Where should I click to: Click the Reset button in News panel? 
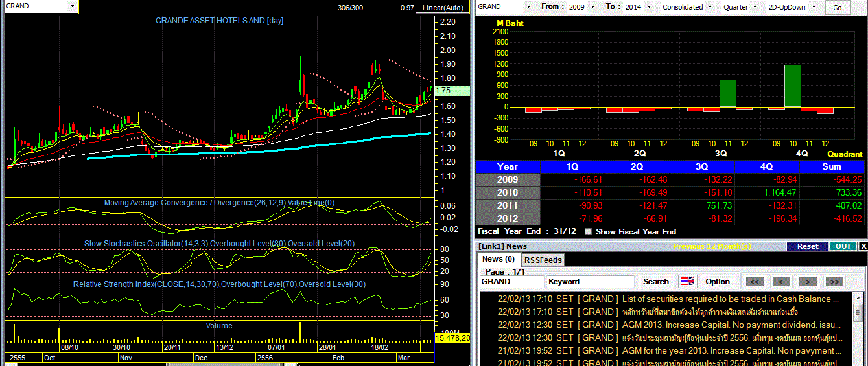pos(808,246)
